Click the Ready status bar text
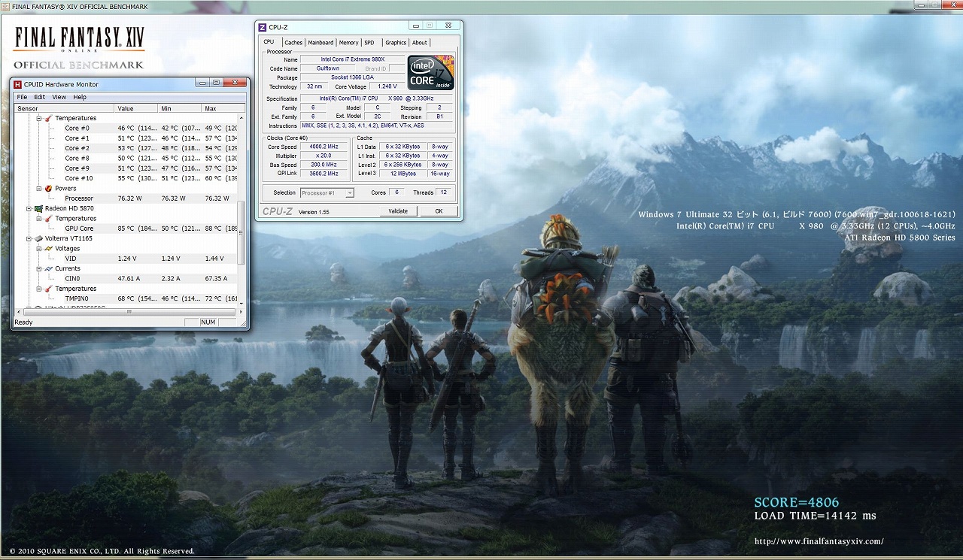Screen dimensions: 963x560 tap(24, 322)
